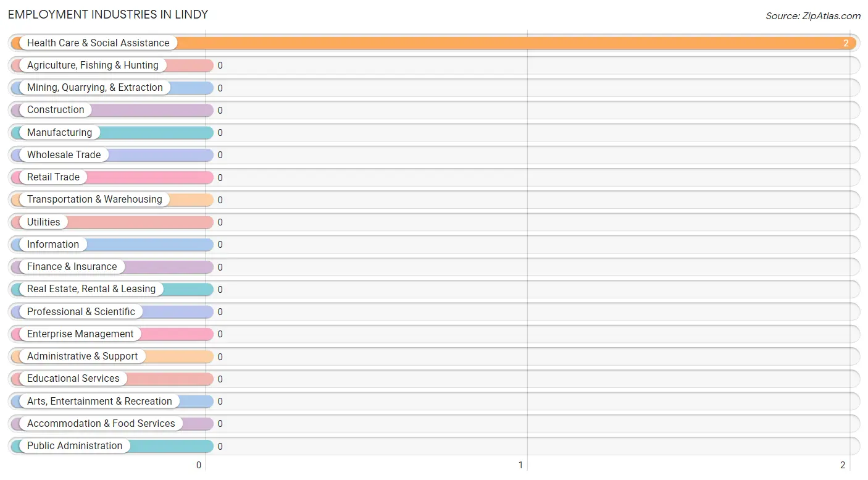The height and width of the screenshot is (480, 868).
Task: Select the Enterprise Management label
Action: point(80,334)
